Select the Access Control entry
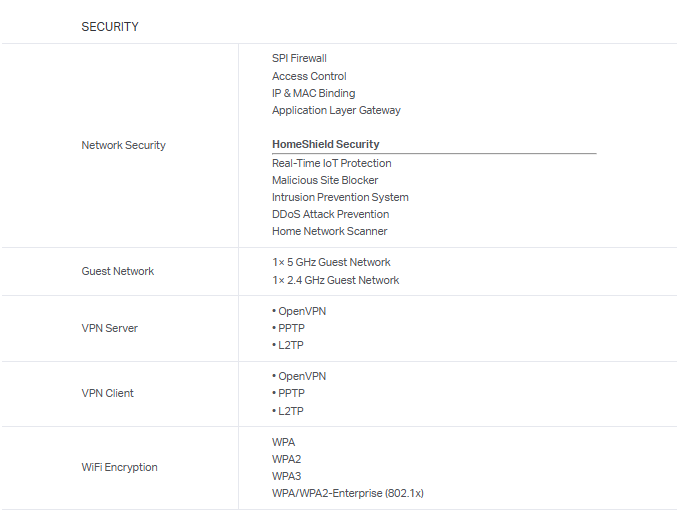 309,76
